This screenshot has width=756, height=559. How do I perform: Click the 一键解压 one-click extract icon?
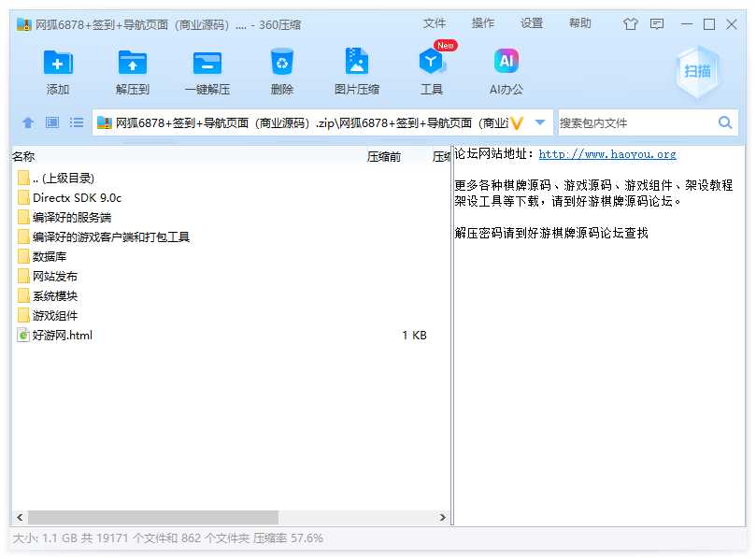(x=207, y=63)
